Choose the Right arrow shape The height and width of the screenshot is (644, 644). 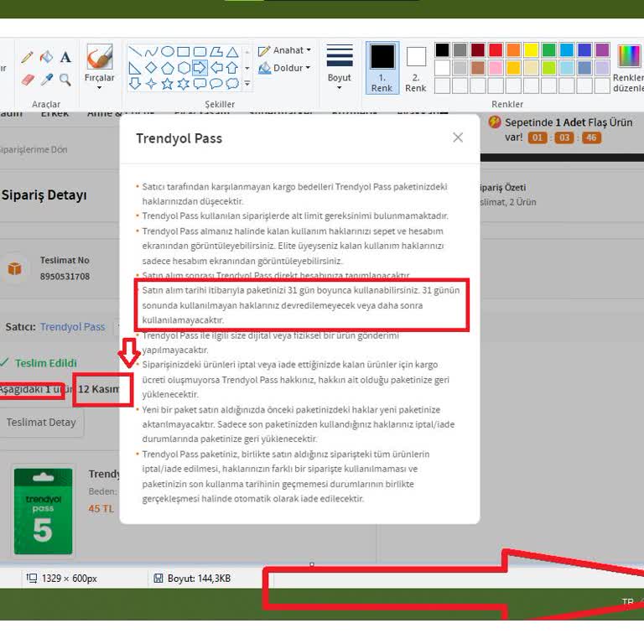(x=200, y=68)
